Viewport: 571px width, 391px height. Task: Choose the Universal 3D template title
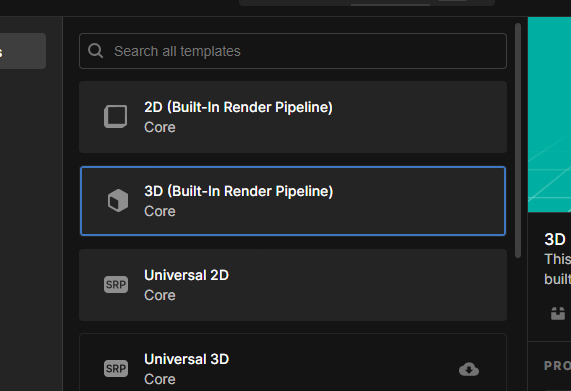pos(186,359)
